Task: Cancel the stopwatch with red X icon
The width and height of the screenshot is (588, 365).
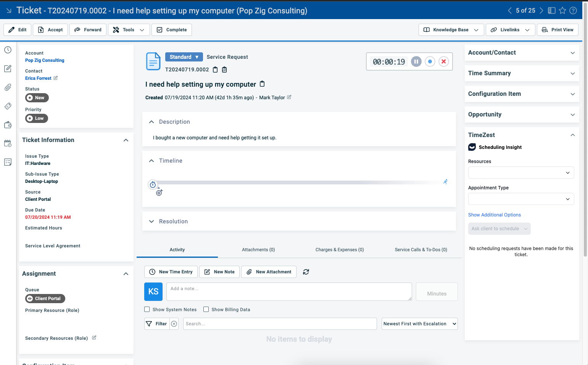Action: pos(443,61)
